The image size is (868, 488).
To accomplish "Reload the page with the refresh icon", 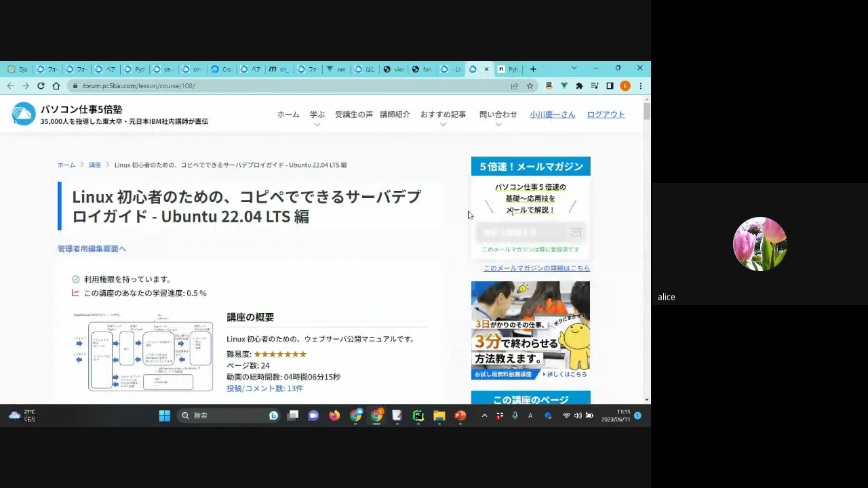I will [x=41, y=86].
